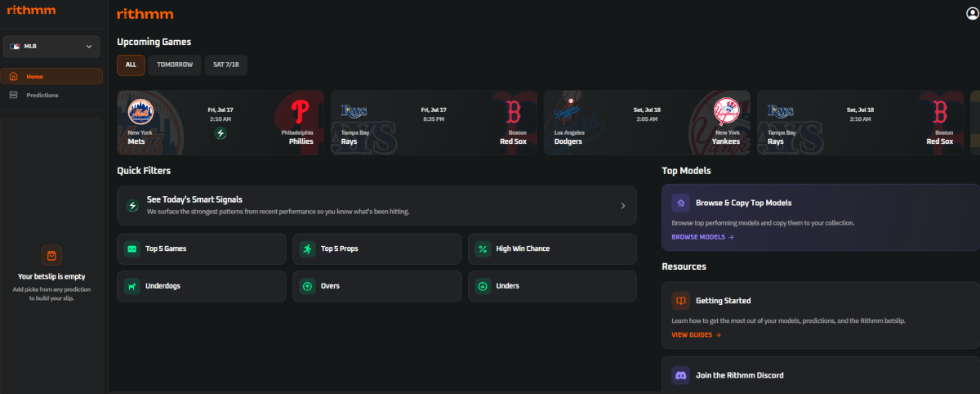Click the Your betslip is empty text
This screenshot has height=394, width=980.
[51, 276]
